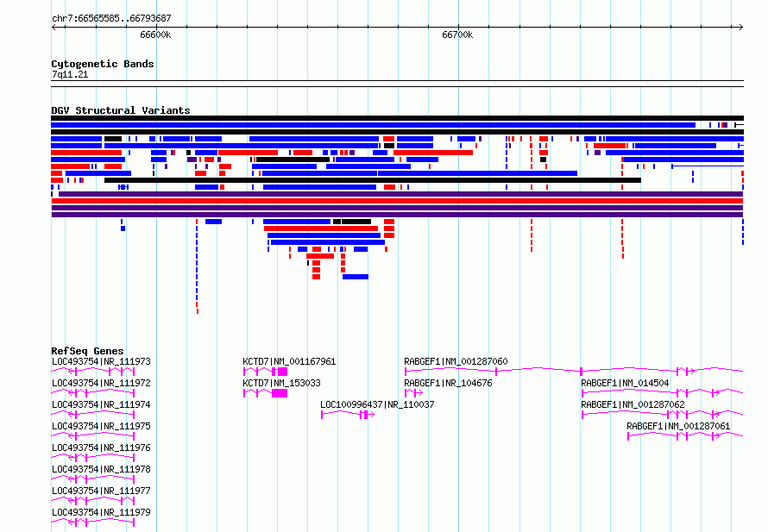The image size is (768, 532).
Task: Open the LOC100996437|NR_110037 transcript label
Action: coord(377,404)
